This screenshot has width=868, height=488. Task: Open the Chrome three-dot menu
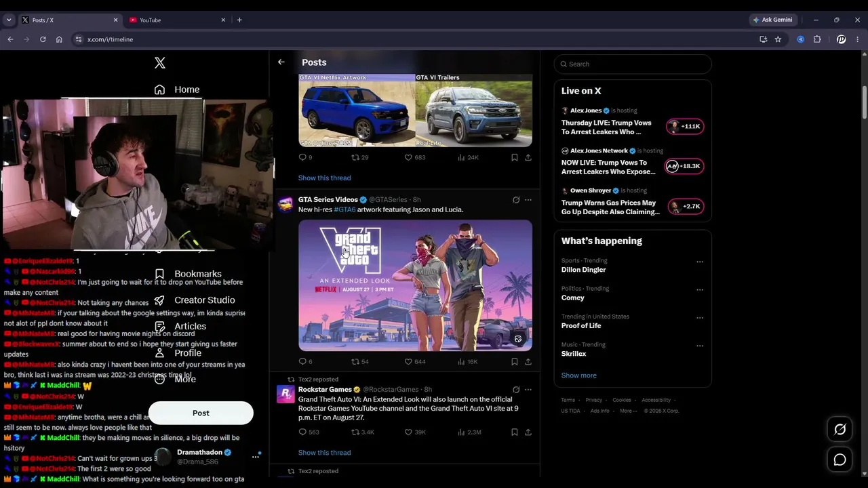pos(857,39)
